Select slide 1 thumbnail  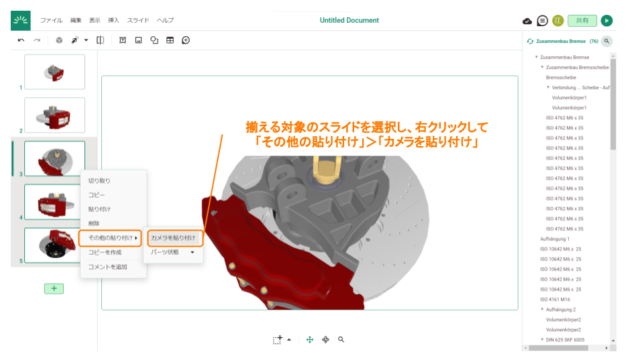pos(54,72)
